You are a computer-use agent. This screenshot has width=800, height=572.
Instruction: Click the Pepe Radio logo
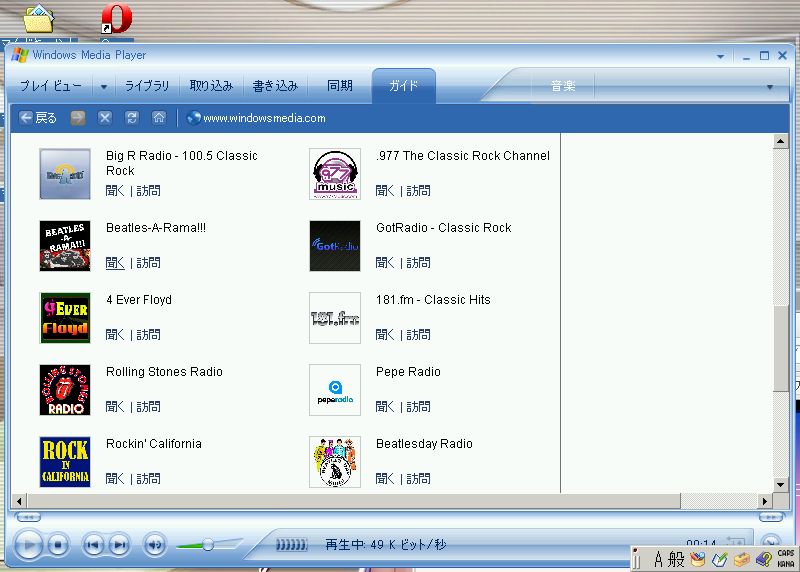click(335, 390)
